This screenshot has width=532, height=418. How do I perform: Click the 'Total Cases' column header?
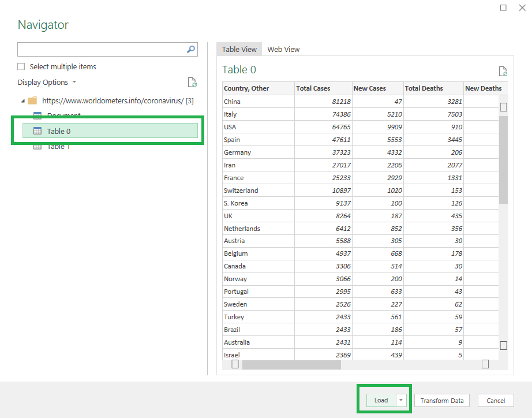[323, 88]
